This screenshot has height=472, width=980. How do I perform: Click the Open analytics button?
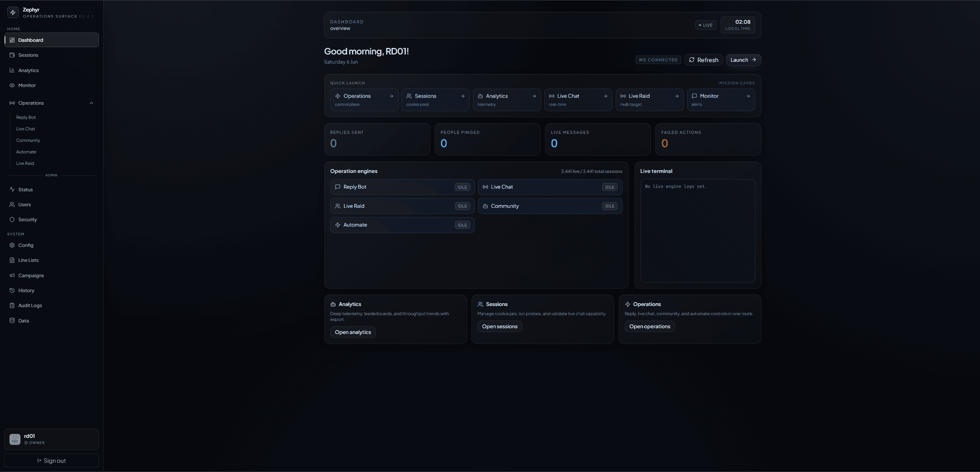pos(353,332)
